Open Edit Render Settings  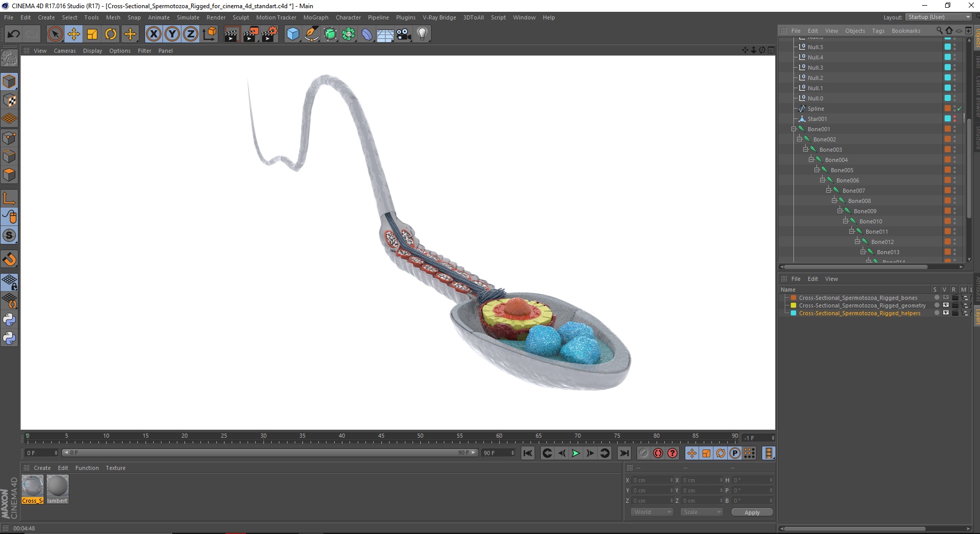pos(270,34)
